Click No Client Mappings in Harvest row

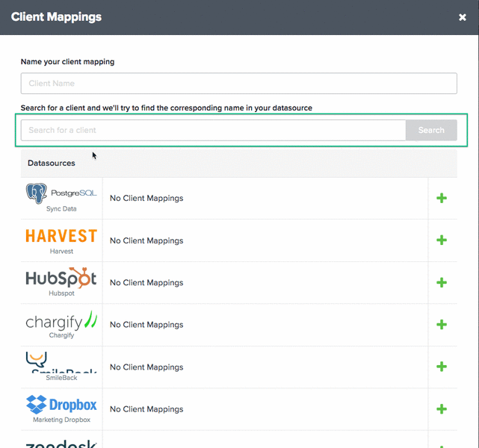[x=146, y=240]
